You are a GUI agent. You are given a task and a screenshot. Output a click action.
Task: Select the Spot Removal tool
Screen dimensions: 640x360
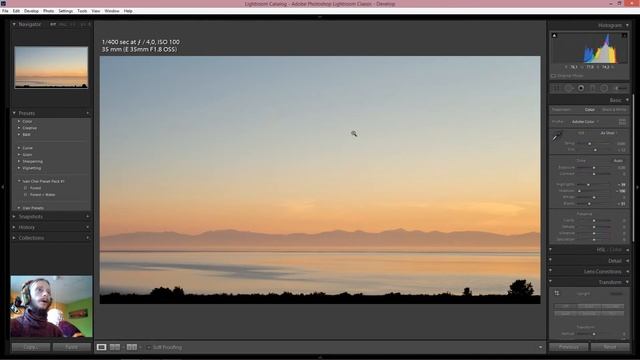pyautogui.click(x=569, y=88)
